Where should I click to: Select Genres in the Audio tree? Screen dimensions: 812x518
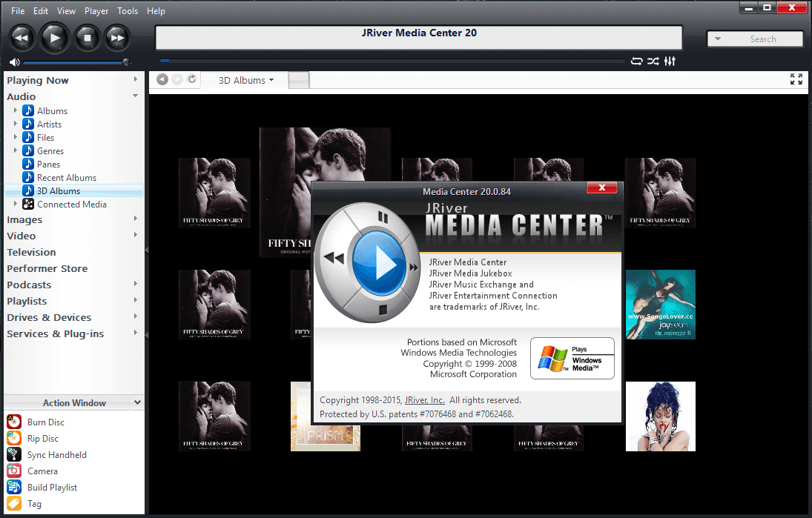(x=50, y=151)
